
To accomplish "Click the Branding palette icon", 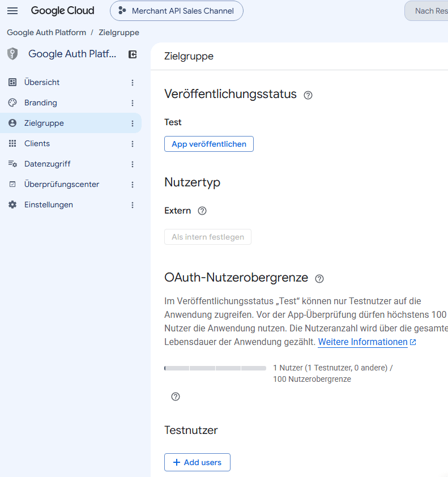I will click(12, 103).
